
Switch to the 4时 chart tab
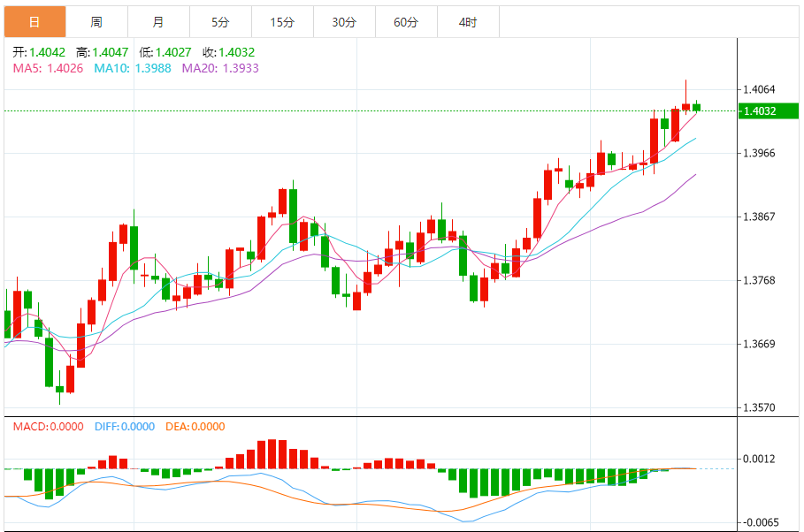(468, 22)
